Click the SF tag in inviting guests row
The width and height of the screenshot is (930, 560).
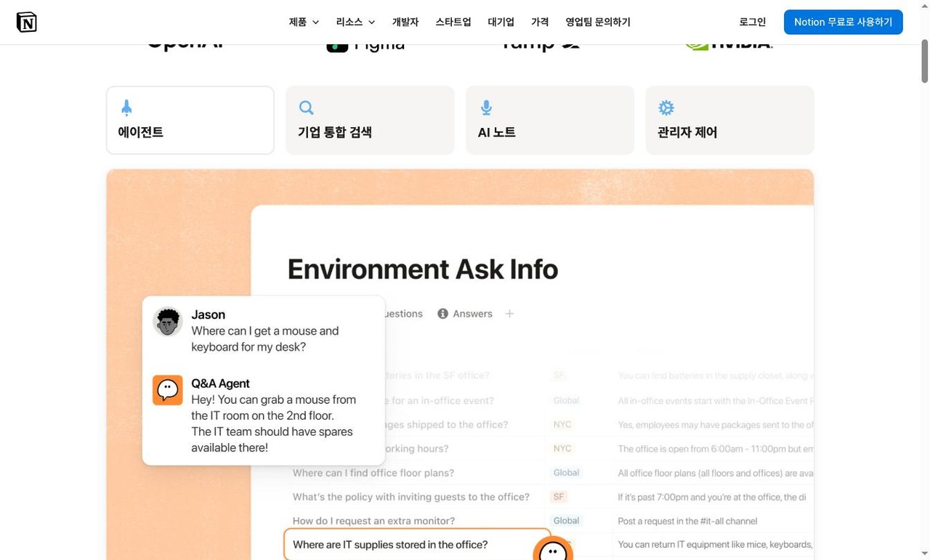(559, 497)
